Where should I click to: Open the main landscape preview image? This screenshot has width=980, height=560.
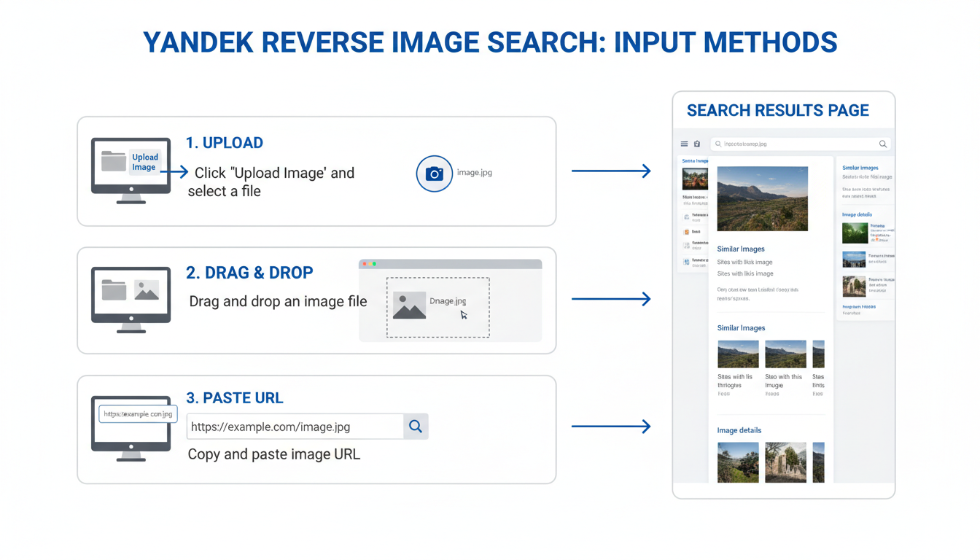[763, 198]
